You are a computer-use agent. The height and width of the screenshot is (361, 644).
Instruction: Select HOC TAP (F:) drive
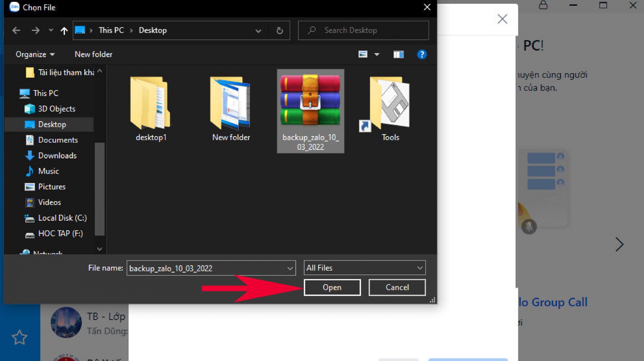click(x=54, y=233)
